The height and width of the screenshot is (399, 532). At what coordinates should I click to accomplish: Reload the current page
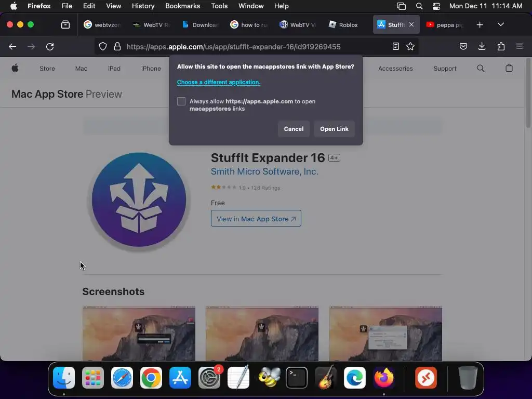[x=50, y=46]
